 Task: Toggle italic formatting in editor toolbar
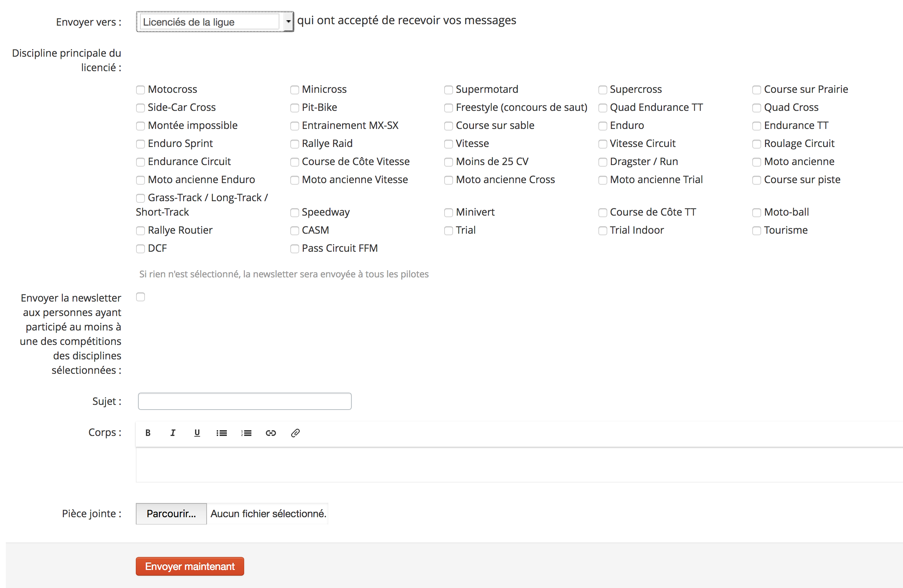(x=173, y=433)
